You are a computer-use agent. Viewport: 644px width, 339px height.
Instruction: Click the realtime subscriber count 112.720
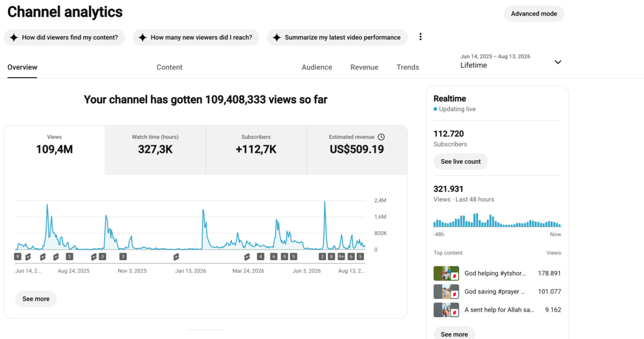(448, 134)
